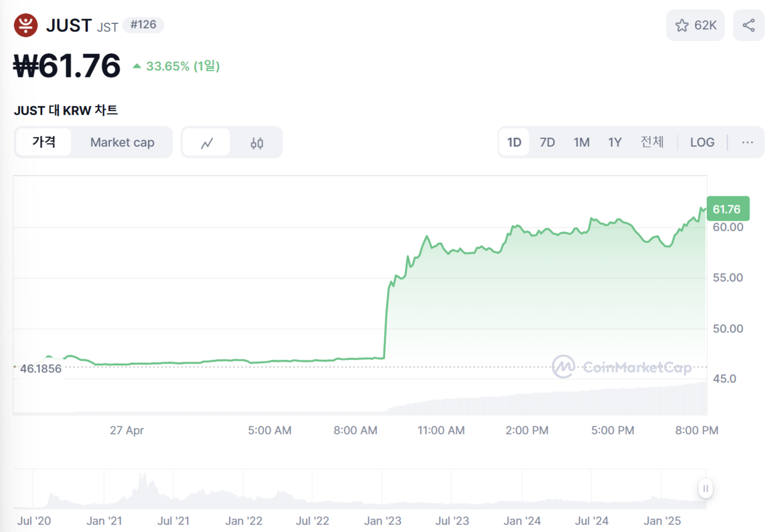This screenshot has width=768, height=532.
Task: Click Jan '23 on the history timeline
Action: click(382, 521)
